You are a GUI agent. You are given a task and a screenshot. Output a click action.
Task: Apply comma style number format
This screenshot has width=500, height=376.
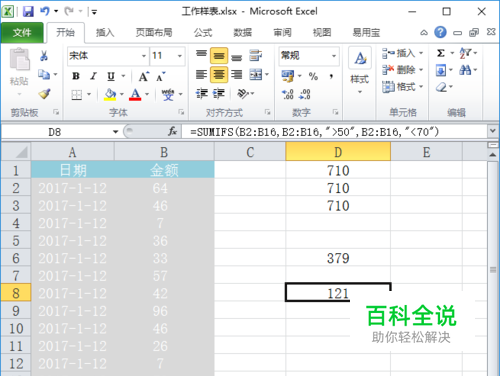click(331, 76)
